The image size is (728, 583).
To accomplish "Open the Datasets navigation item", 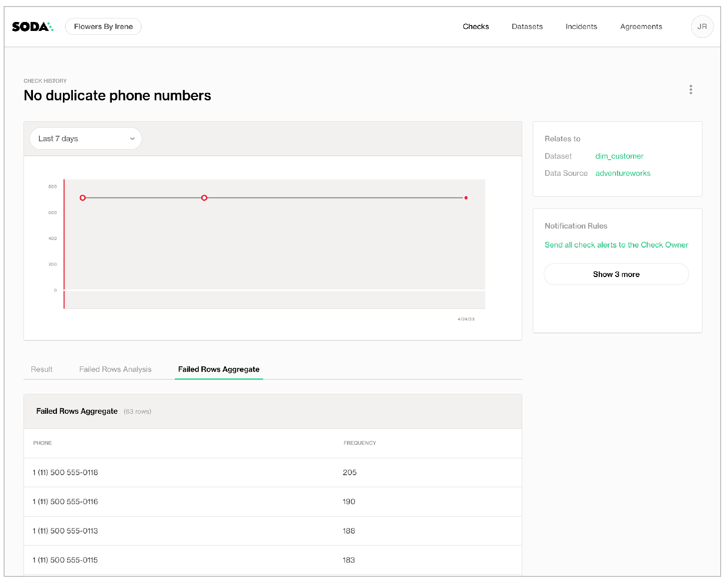I will tap(527, 26).
